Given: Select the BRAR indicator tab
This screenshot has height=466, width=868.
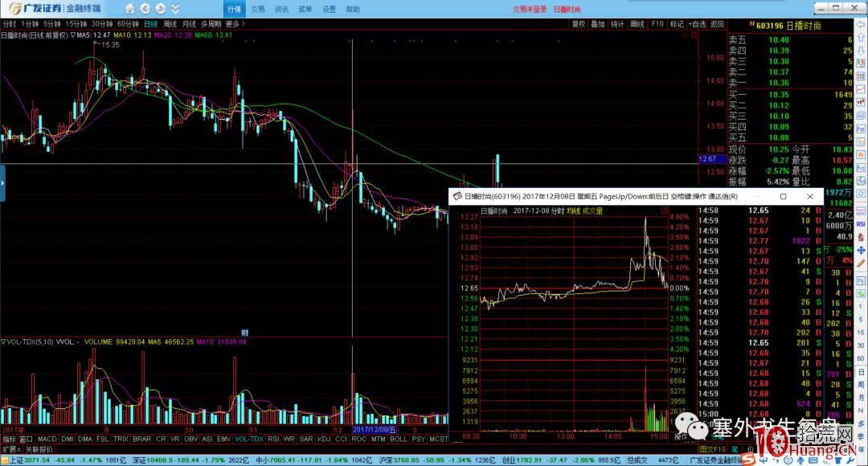Looking at the screenshot, I should click(141, 439).
